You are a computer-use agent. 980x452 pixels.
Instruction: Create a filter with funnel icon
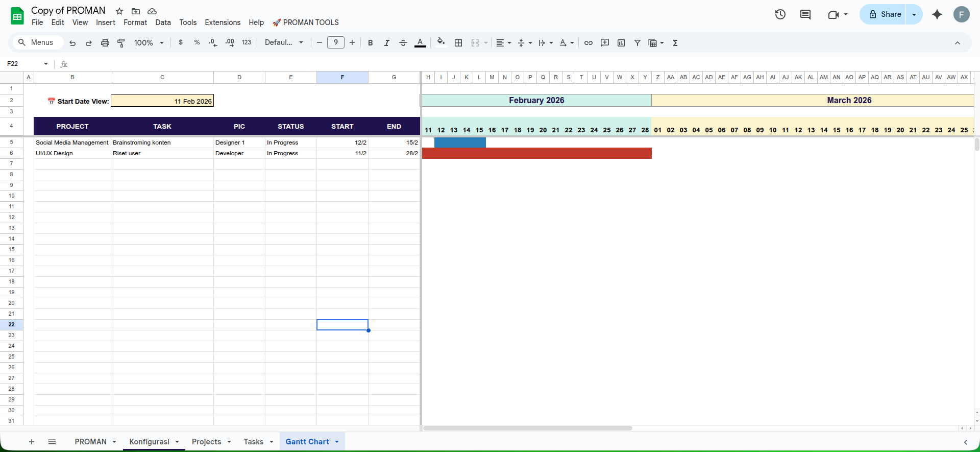[x=638, y=43]
